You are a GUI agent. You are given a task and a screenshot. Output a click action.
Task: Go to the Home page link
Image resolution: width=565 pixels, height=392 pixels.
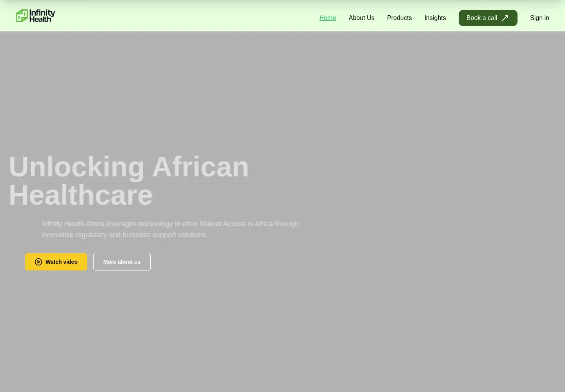click(x=328, y=18)
